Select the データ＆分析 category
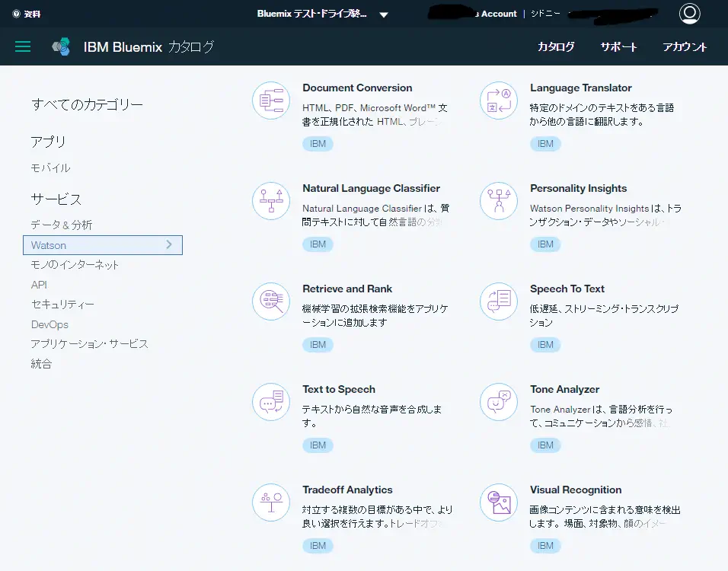The image size is (728, 571). (x=62, y=225)
